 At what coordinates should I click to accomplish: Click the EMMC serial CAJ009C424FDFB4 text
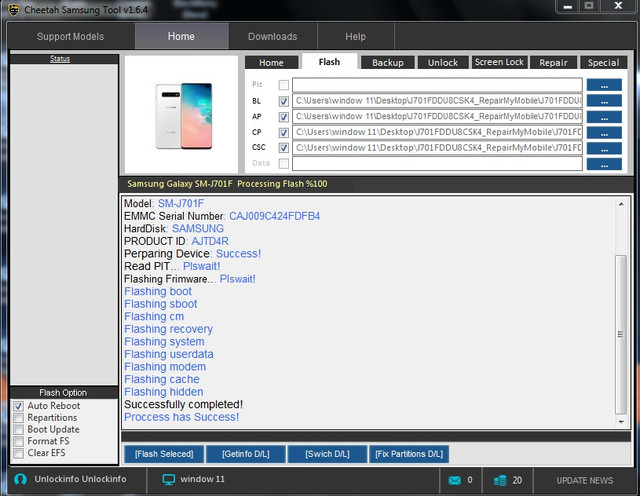click(274, 216)
